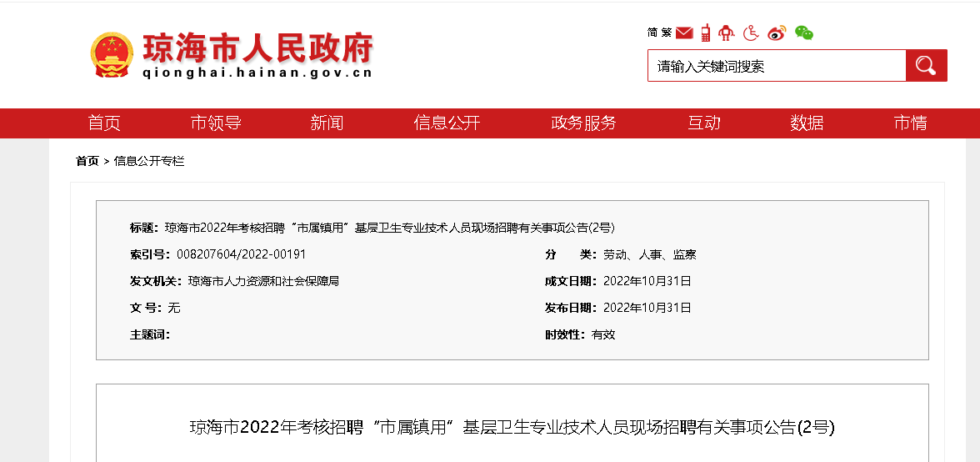Focus the keyword search input field
Viewport: 980px width, 462px height.
tap(777, 65)
